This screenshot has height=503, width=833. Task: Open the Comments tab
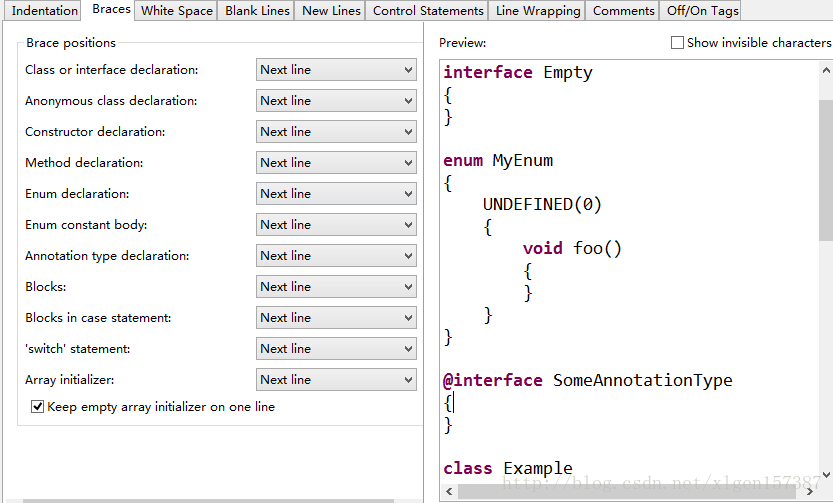[x=623, y=11]
